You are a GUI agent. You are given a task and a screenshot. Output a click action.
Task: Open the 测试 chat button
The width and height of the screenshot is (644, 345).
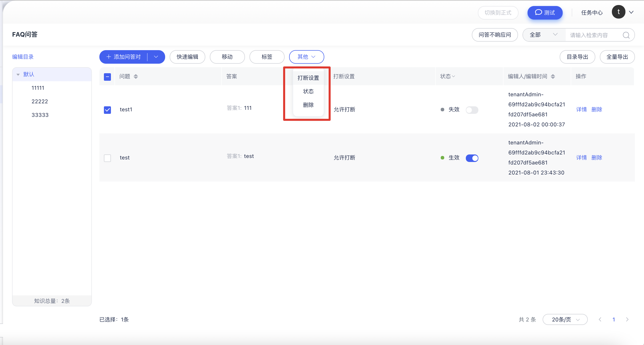pyautogui.click(x=545, y=13)
